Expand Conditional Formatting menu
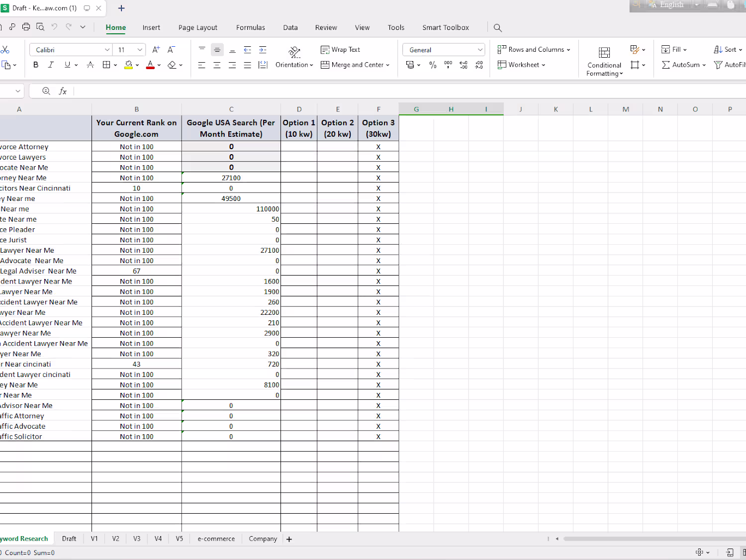This screenshot has width=746, height=560. [604, 62]
